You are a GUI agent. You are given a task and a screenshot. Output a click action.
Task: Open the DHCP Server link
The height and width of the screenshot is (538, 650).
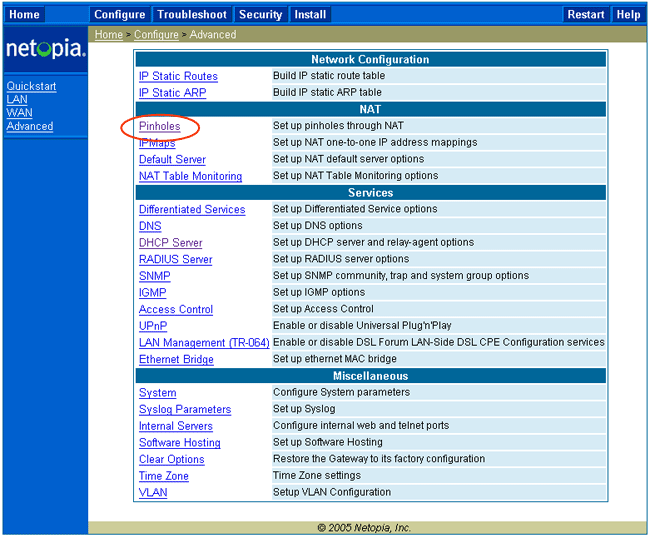[171, 243]
